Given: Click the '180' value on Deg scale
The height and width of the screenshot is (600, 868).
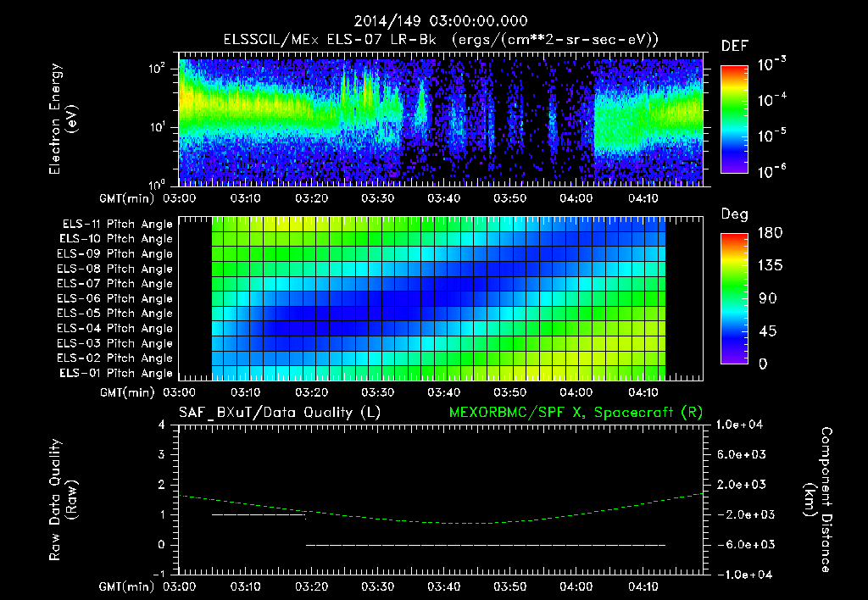Looking at the screenshot, I should 770,233.
